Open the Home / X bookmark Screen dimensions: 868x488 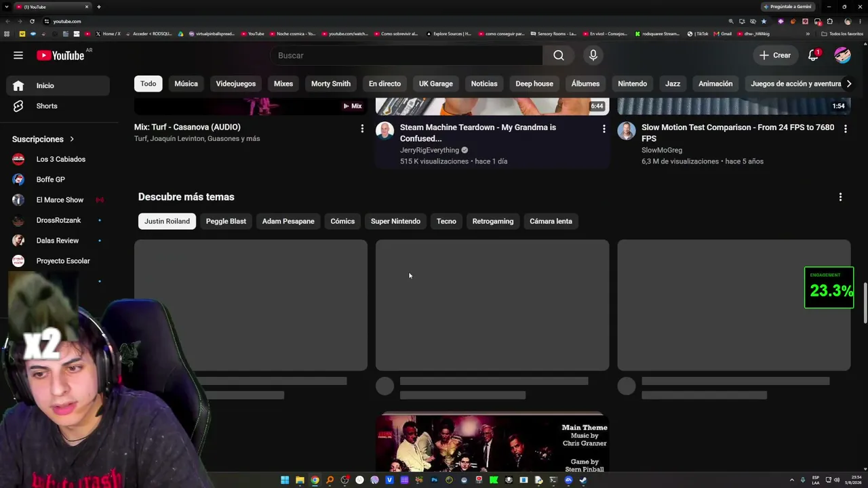(108, 34)
